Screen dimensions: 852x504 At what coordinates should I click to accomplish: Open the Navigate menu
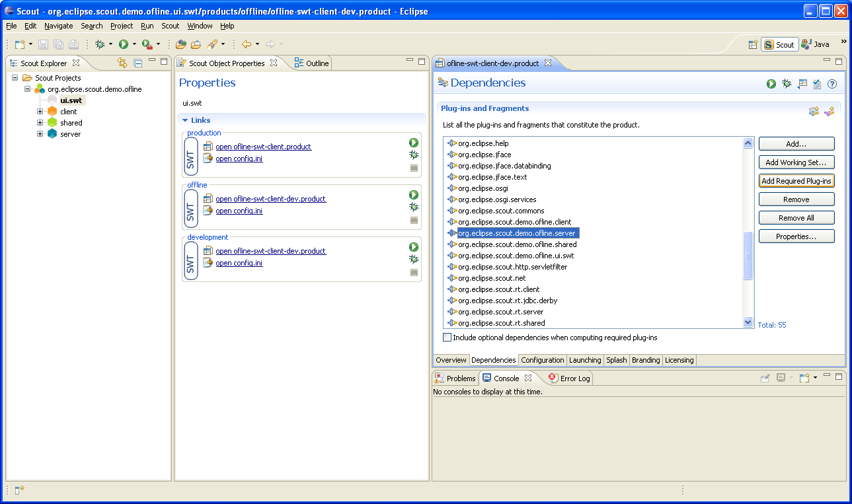59,26
